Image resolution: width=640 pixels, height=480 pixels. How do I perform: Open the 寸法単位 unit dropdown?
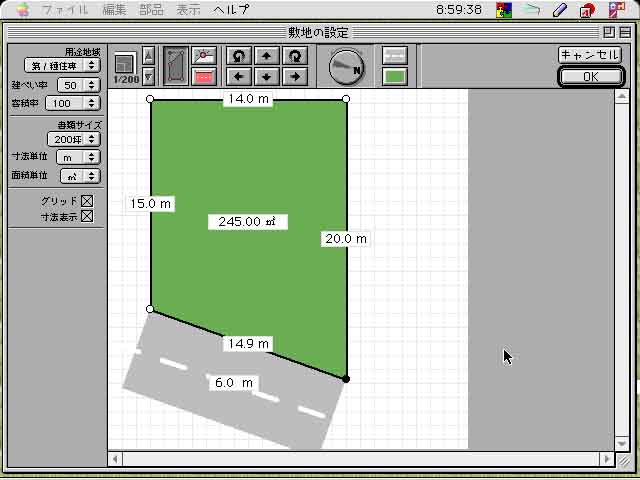click(x=78, y=157)
